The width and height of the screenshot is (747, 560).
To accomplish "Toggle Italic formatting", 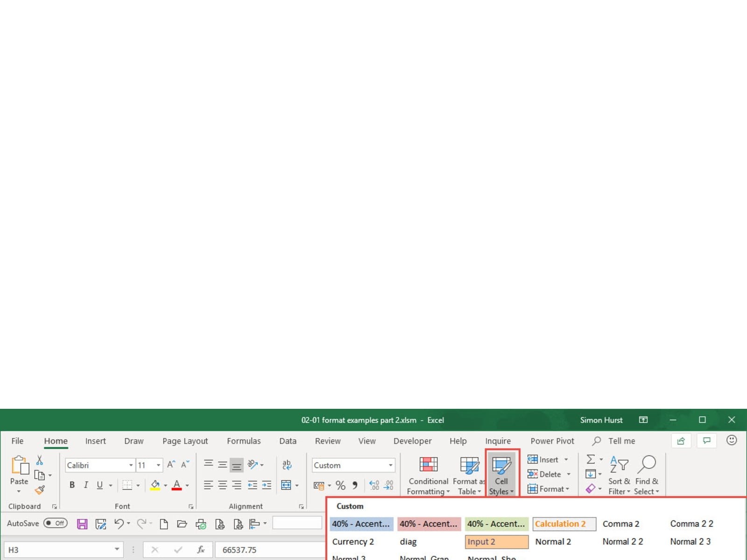I will point(86,485).
